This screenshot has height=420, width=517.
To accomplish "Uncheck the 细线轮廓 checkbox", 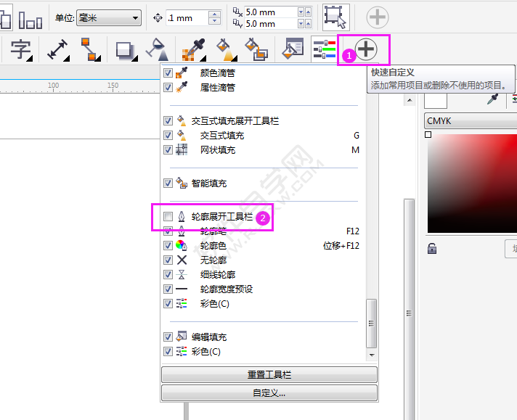I will 168,274.
